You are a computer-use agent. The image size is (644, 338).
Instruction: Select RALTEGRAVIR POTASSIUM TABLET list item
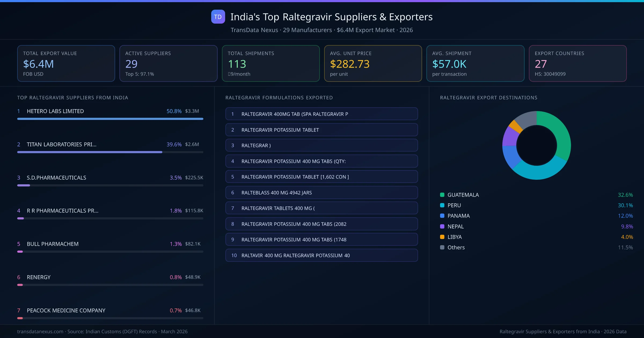(x=321, y=130)
